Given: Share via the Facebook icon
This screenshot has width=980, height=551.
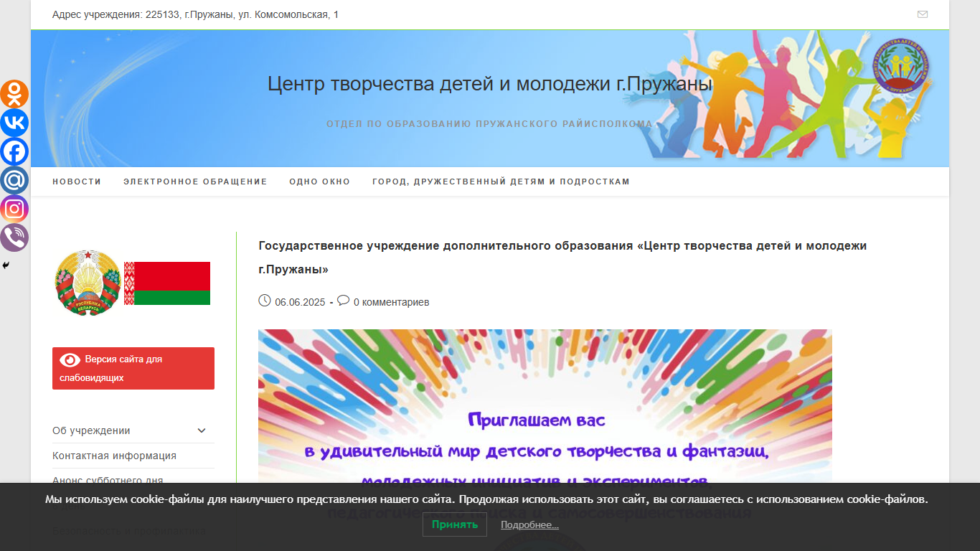Looking at the screenshot, I should coord(14,151).
